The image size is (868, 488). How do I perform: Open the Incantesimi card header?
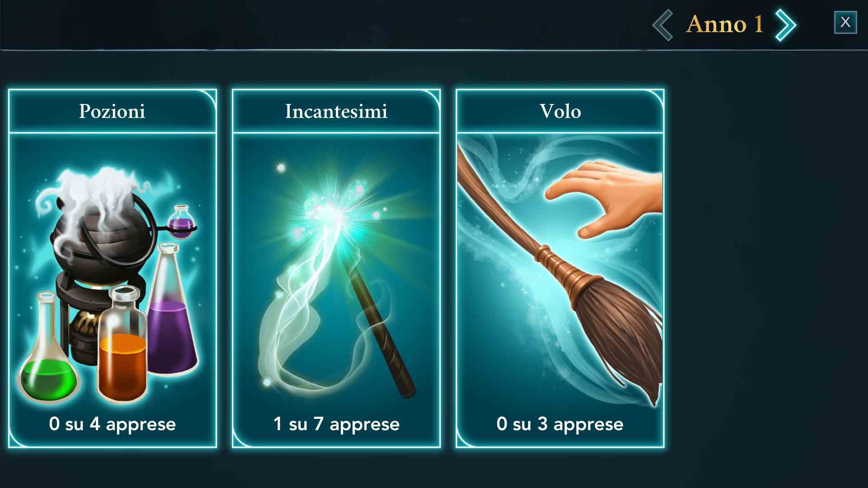[336, 111]
